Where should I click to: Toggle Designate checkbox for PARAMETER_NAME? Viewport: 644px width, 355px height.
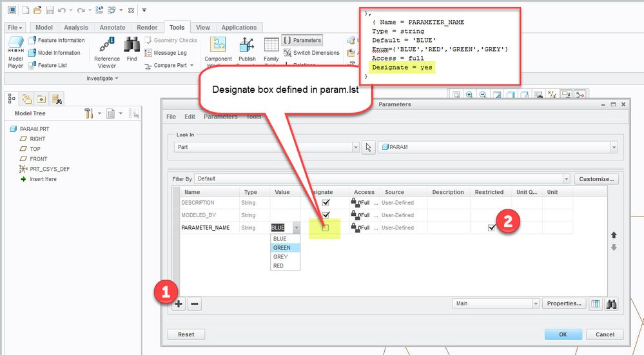(x=326, y=227)
